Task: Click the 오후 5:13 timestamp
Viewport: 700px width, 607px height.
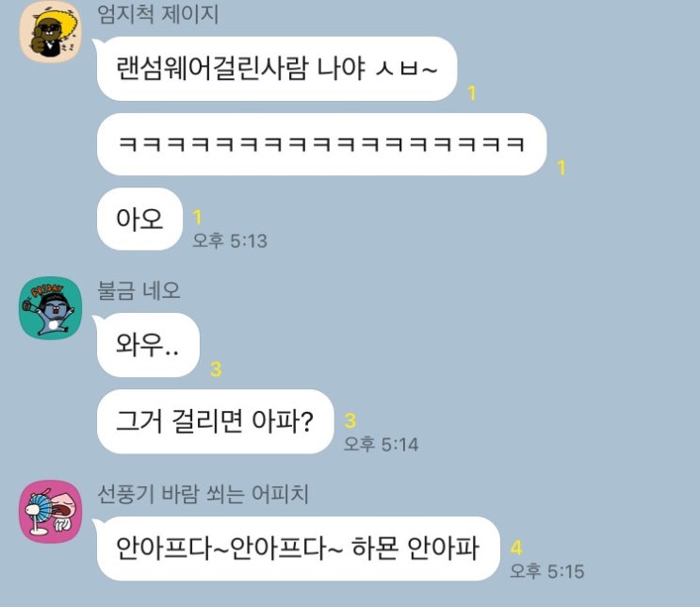Action: click(230, 240)
